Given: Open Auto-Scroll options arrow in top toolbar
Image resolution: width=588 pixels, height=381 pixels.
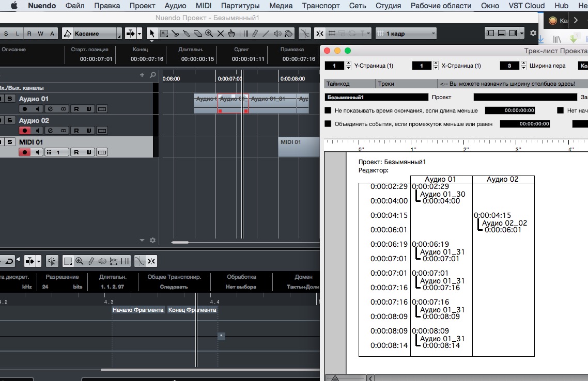Looking at the screenshot, I should click(140, 34).
